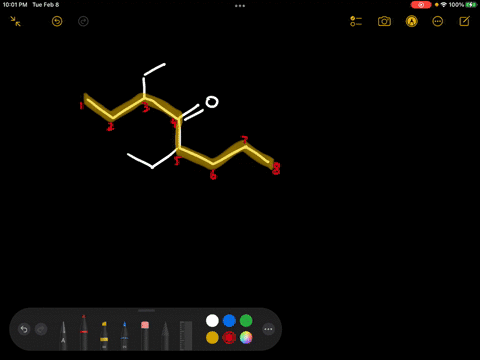Tap the camera icon to add a photo
The image size is (480, 360).
tap(384, 21)
